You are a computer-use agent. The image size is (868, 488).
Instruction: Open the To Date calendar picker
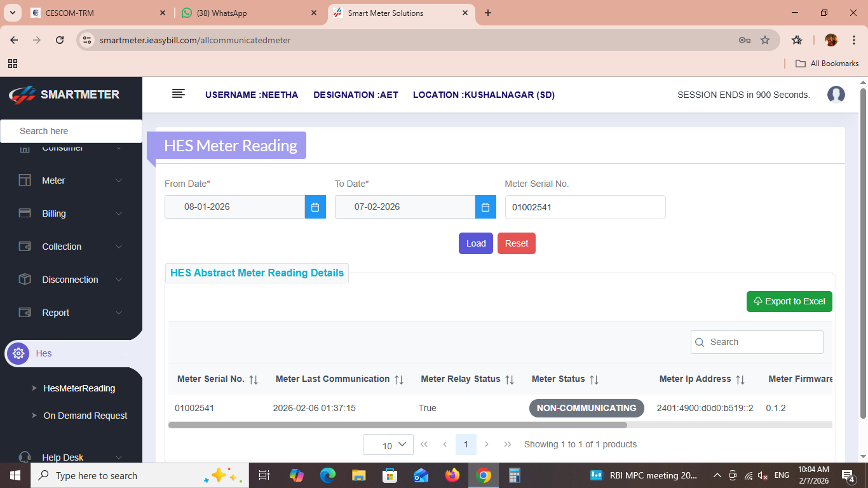point(485,207)
